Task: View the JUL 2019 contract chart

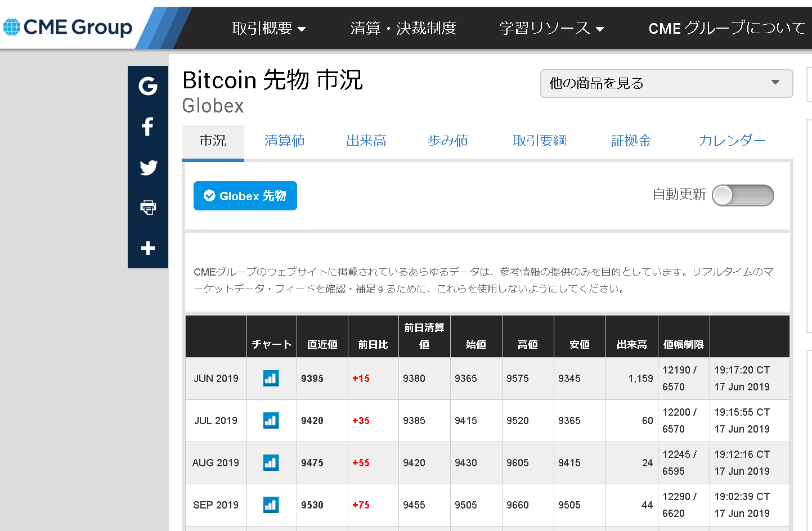Action: [x=271, y=420]
